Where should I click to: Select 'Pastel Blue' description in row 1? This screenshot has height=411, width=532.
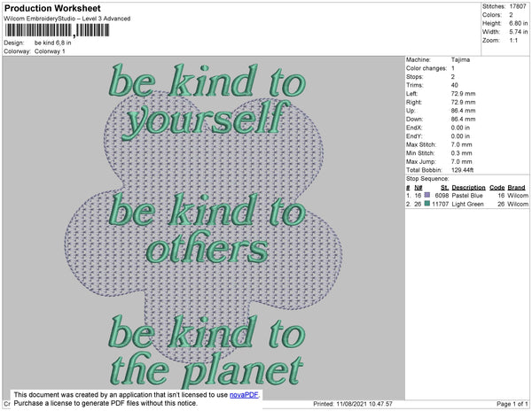467,196
